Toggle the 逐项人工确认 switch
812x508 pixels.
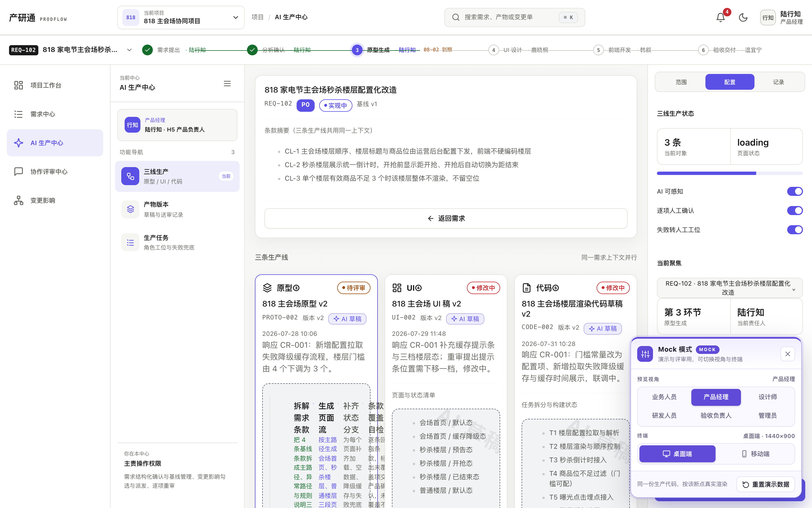(795, 211)
